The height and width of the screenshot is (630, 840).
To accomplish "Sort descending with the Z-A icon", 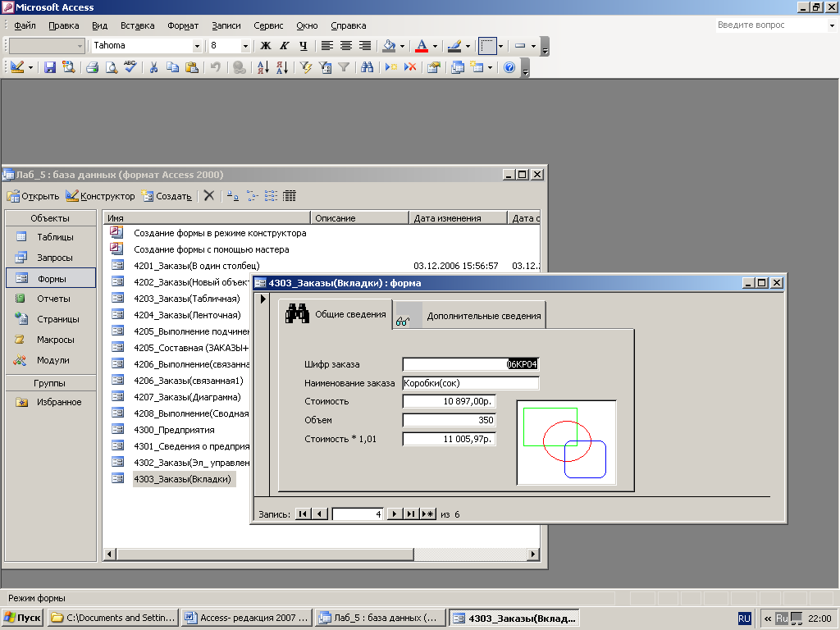I will click(282, 67).
